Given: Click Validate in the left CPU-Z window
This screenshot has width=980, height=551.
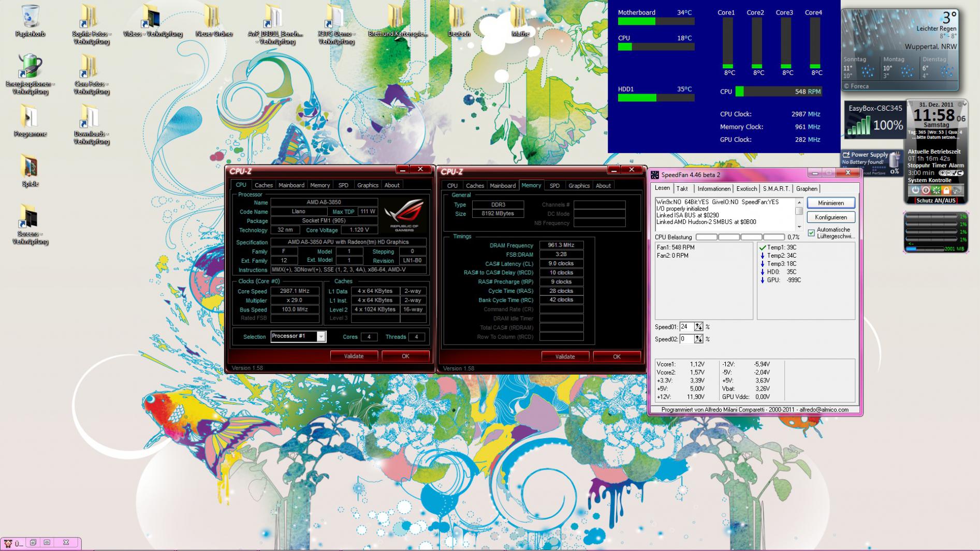Looking at the screenshot, I should click(354, 356).
